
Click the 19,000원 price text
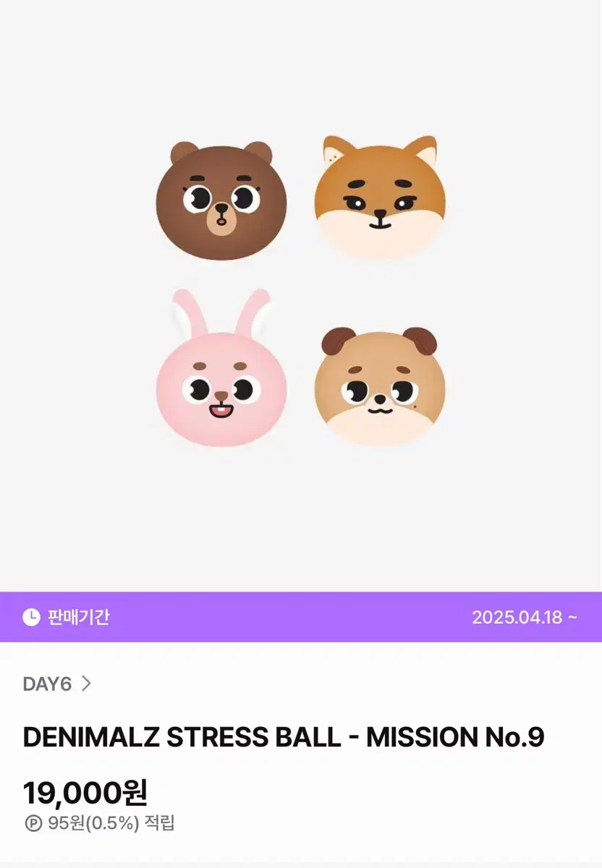pos(85,793)
